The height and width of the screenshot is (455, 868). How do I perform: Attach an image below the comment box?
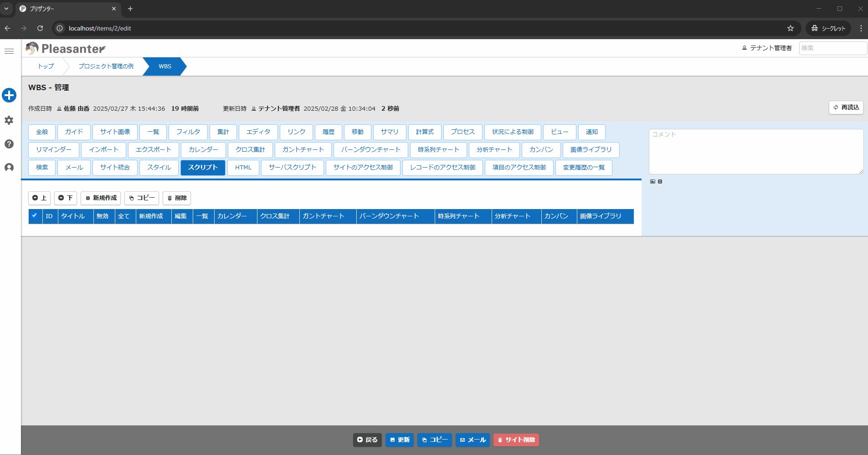652,181
